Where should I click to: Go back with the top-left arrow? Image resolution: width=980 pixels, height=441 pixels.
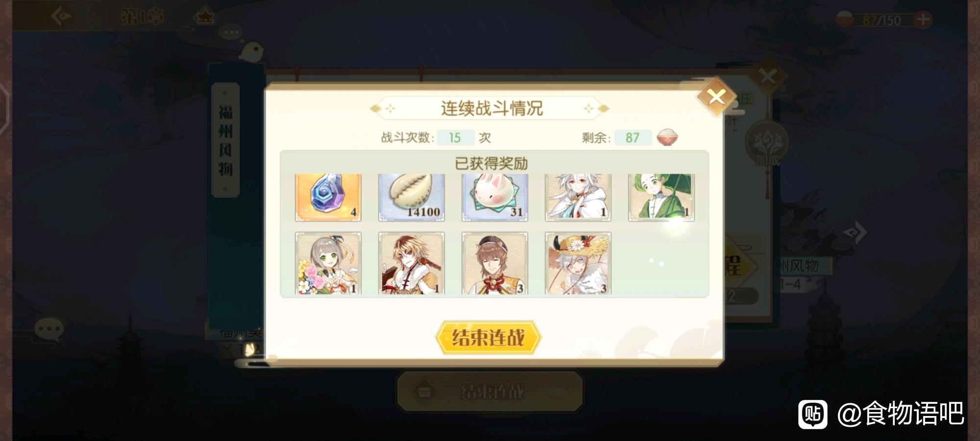tap(62, 16)
